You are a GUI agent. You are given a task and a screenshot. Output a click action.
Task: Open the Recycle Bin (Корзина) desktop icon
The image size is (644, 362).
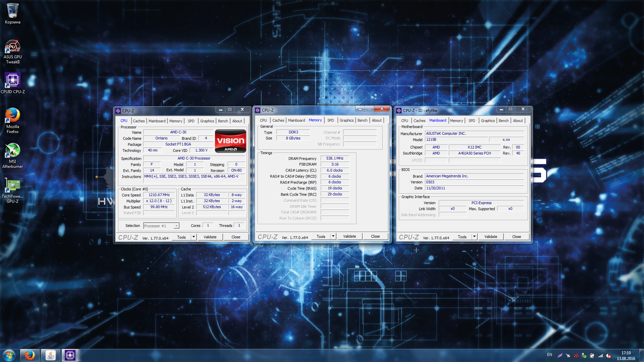12,13
